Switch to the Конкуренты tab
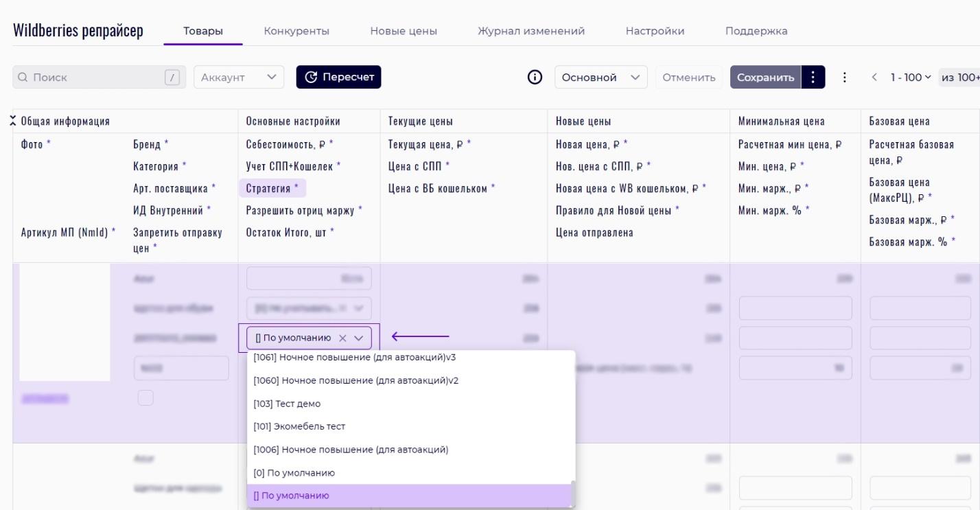Screen dimensions: 980x510 296,31
